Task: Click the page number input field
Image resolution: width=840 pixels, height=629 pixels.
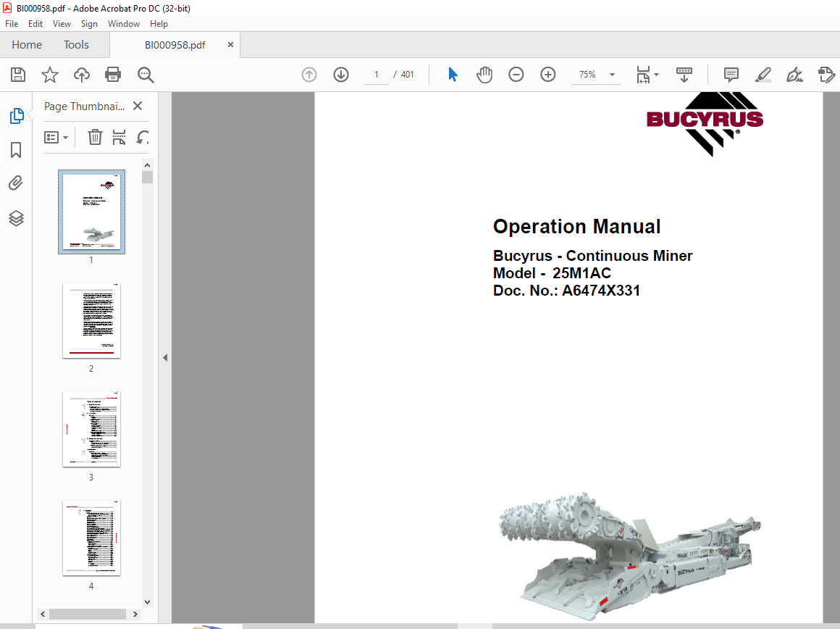Action: point(377,75)
